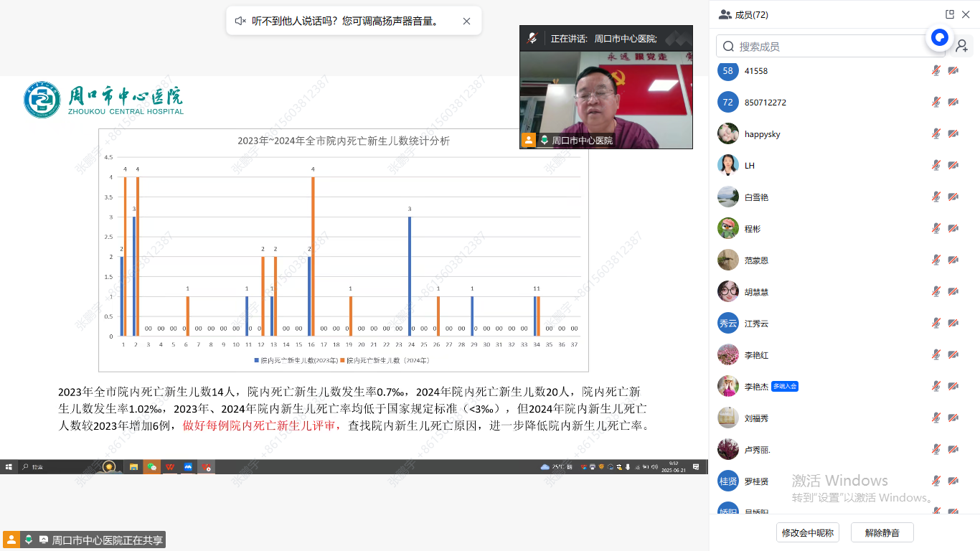The height and width of the screenshot is (551, 980).
Task: Select the speaker video thumbnail of 周口市中心医院
Action: pyautogui.click(x=606, y=88)
